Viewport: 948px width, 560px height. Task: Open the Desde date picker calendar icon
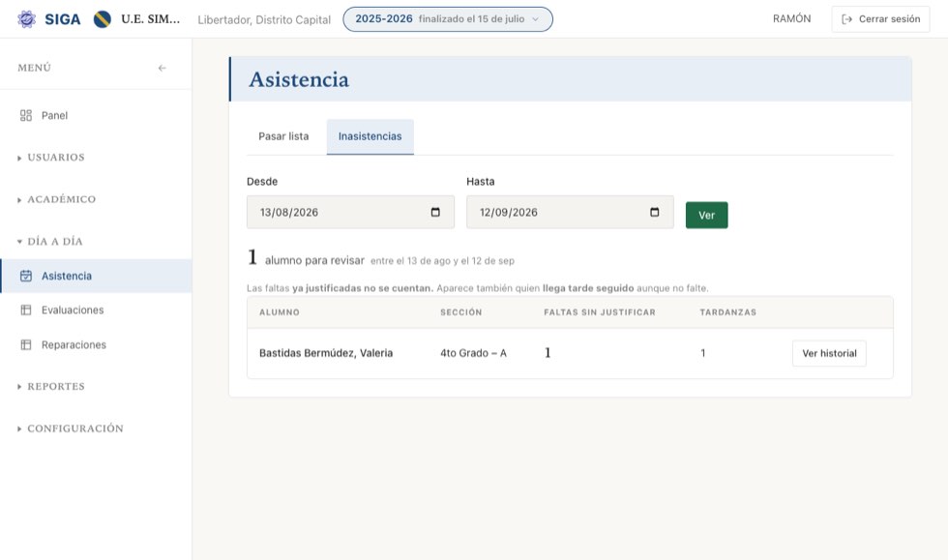(x=435, y=212)
